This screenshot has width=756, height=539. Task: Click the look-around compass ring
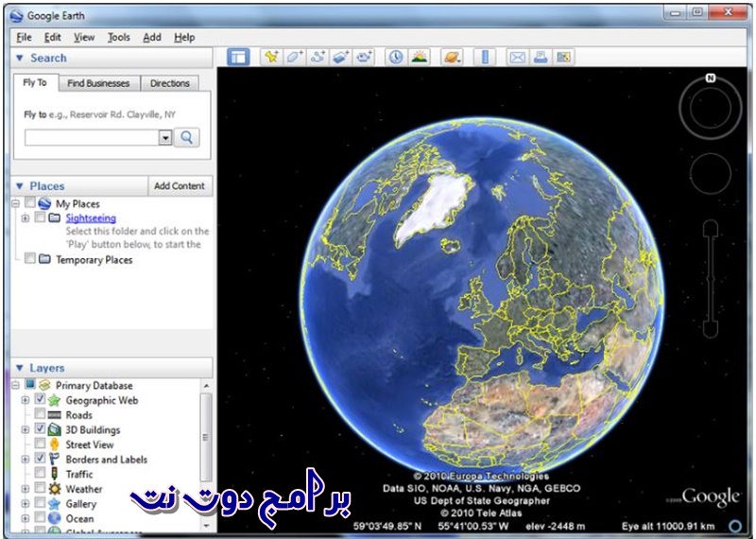711,108
